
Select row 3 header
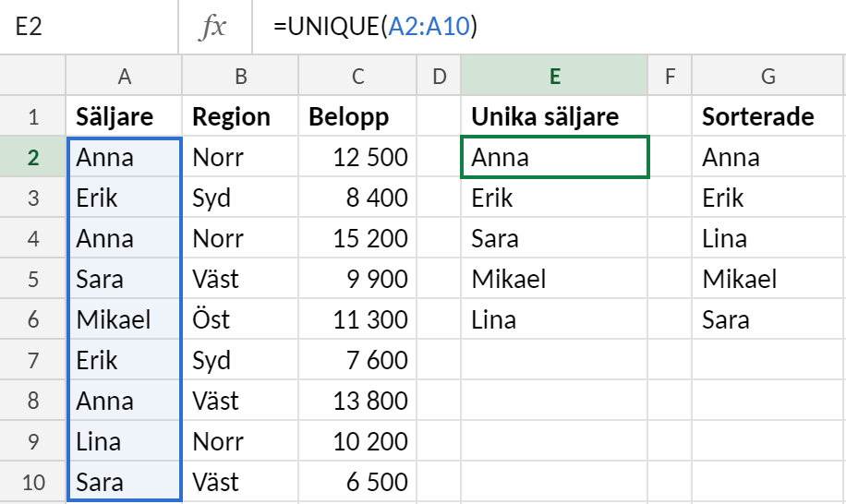(x=33, y=198)
